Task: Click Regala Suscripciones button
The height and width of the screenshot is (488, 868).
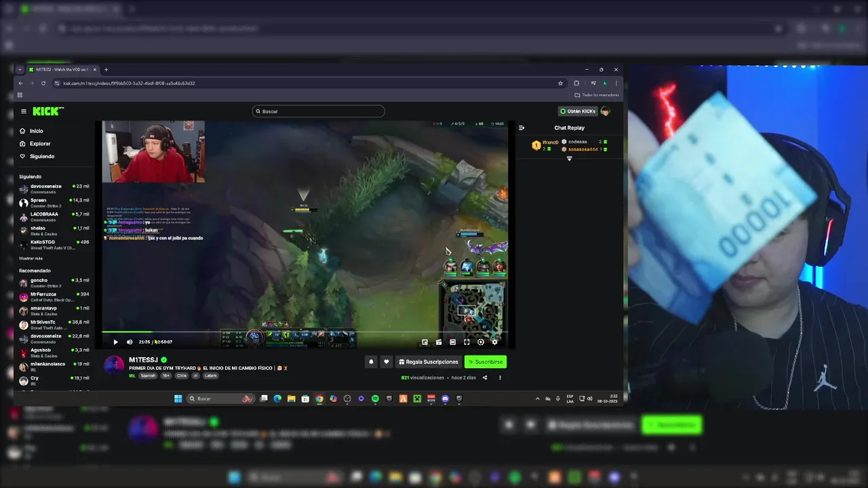Action: click(429, 362)
